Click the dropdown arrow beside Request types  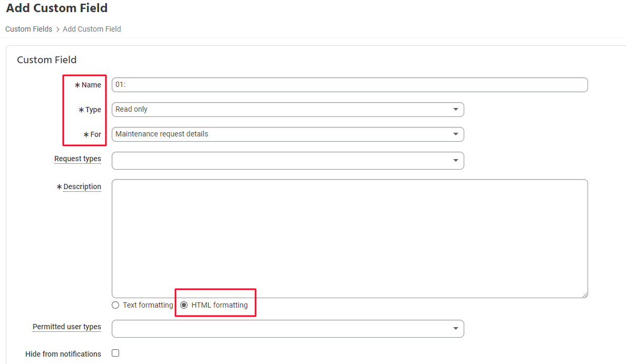pyautogui.click(x=456, y=160)
